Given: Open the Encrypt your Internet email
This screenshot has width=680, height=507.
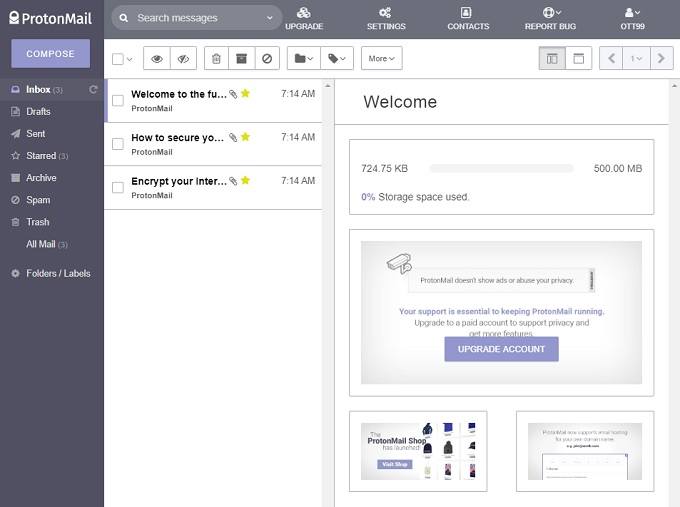Looking at the screenshot, I should click(x=214, y=187).
